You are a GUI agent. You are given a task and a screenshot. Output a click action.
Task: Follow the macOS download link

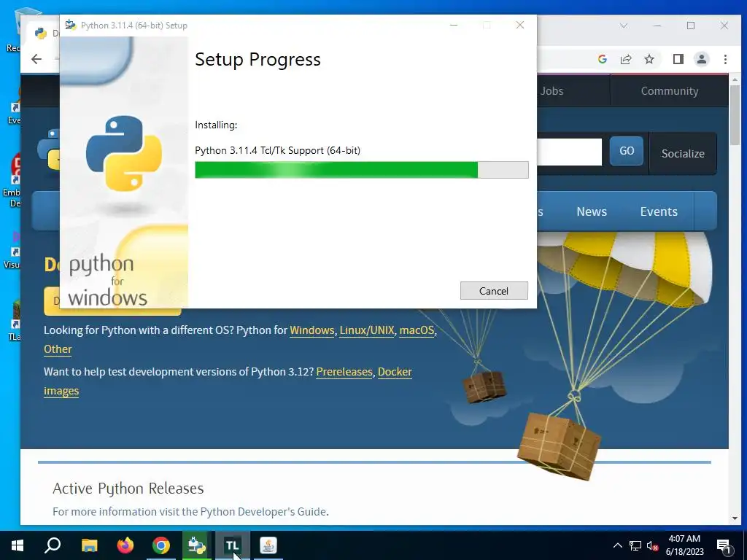click(417, 330)
